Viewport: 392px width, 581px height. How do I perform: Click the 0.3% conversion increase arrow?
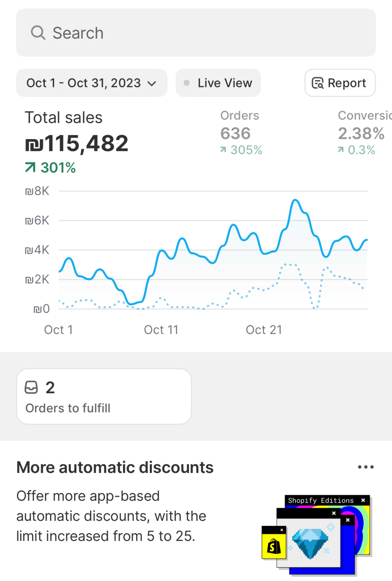coord(341,150)
